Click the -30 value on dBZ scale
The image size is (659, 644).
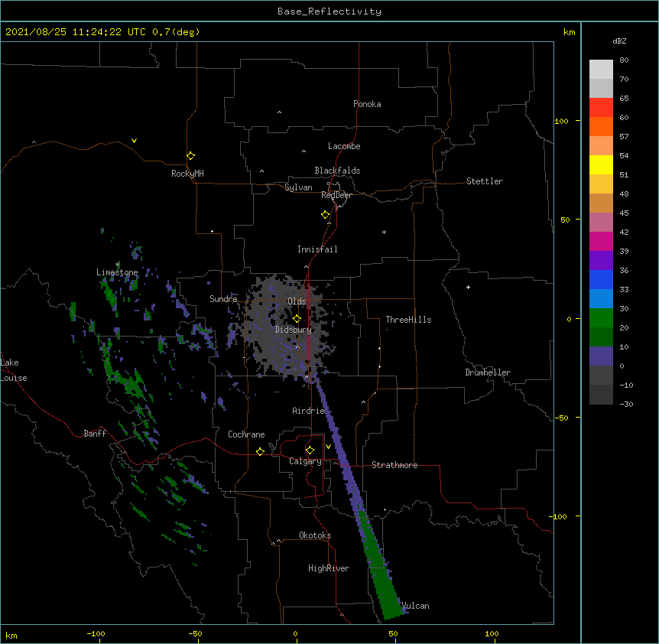tap(626, 404)
